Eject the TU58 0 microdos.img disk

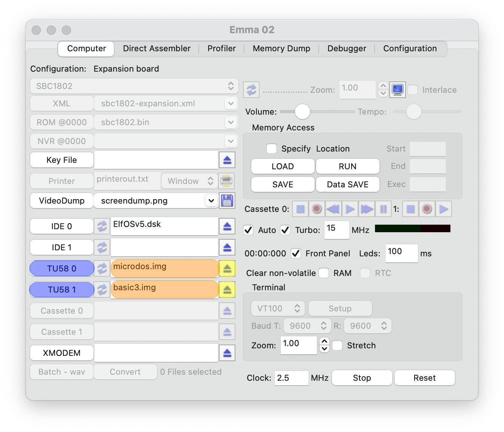[227, 268]
